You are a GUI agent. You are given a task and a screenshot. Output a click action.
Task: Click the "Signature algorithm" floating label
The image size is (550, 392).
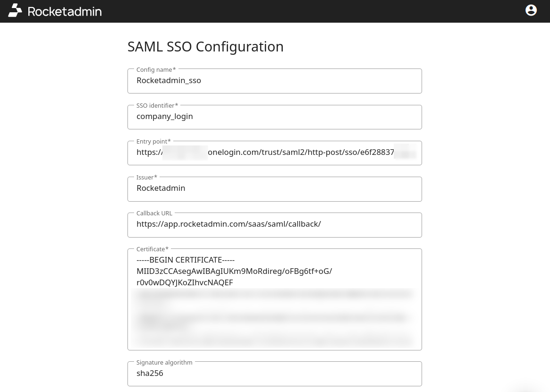tap(164, 362)
